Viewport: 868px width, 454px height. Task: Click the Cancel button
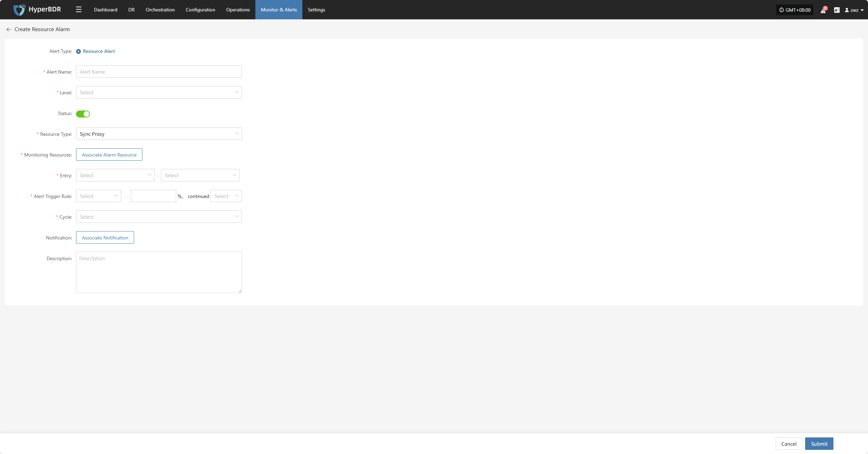(x=789, y=444)
